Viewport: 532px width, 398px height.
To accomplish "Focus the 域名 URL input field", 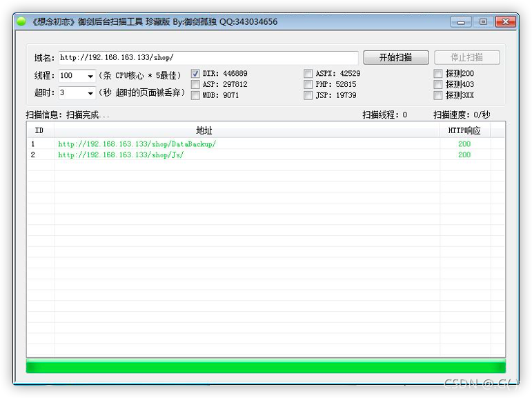I will pos(208,58).
